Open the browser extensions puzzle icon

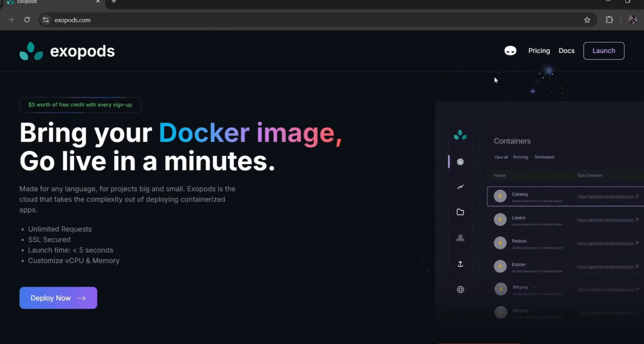click(609, 20)
